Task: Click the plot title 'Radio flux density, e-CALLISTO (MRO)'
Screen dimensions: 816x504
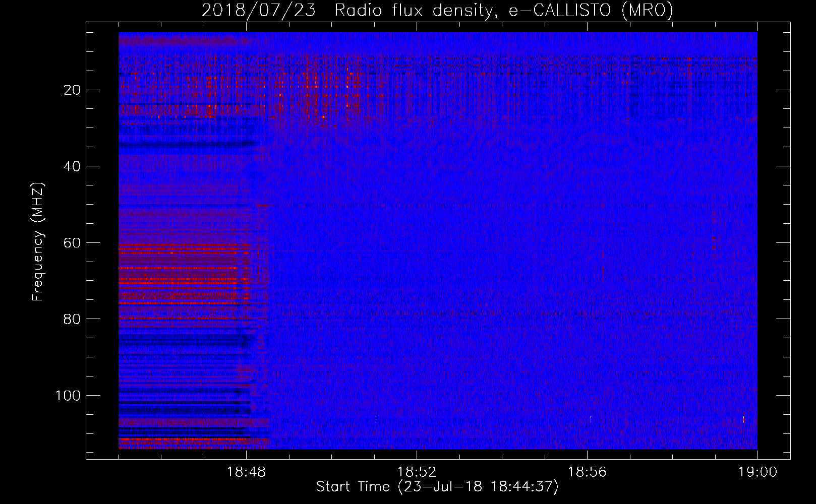Action: (503, 11)
